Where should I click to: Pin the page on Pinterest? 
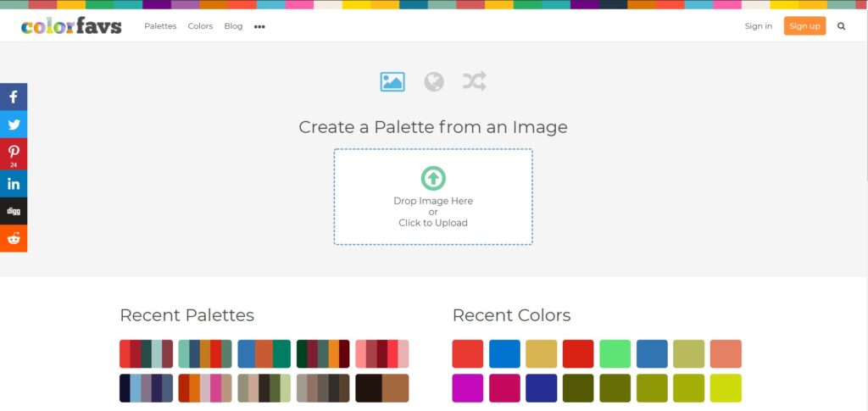14,154
